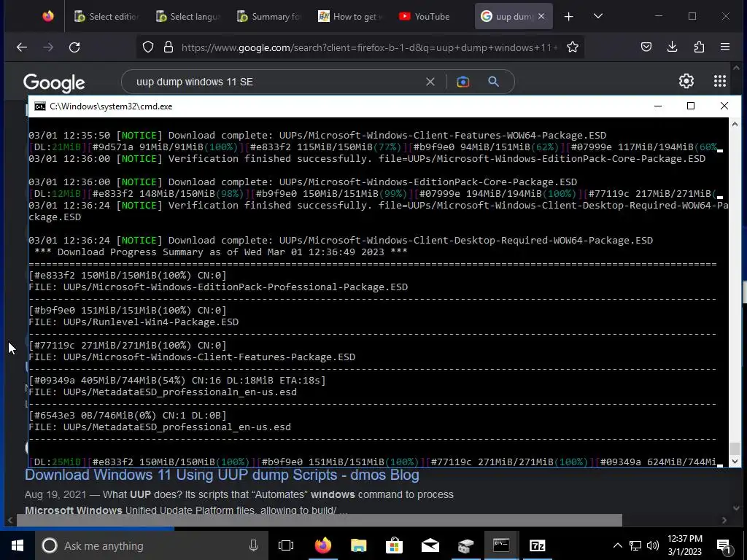Image resolution: width=747 pixels, height=560 pixels.
Task: Show hidden system tray icons
Action: 617,545
